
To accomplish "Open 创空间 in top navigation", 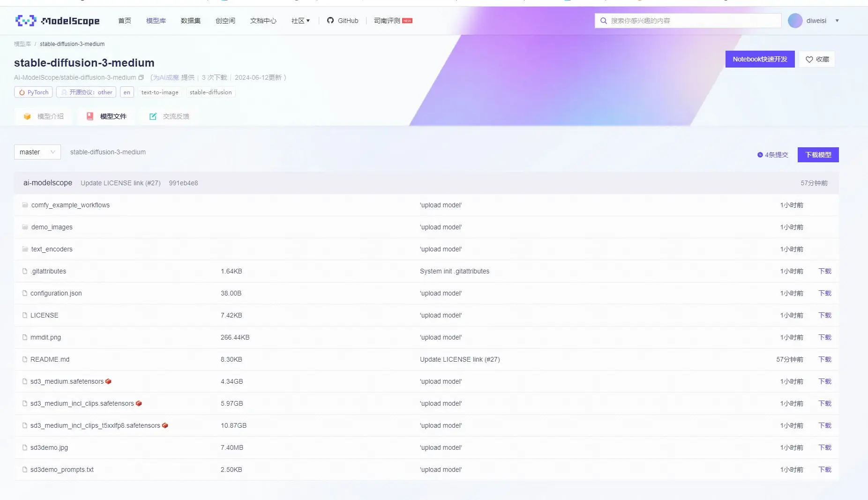I will tap(225, 21).
